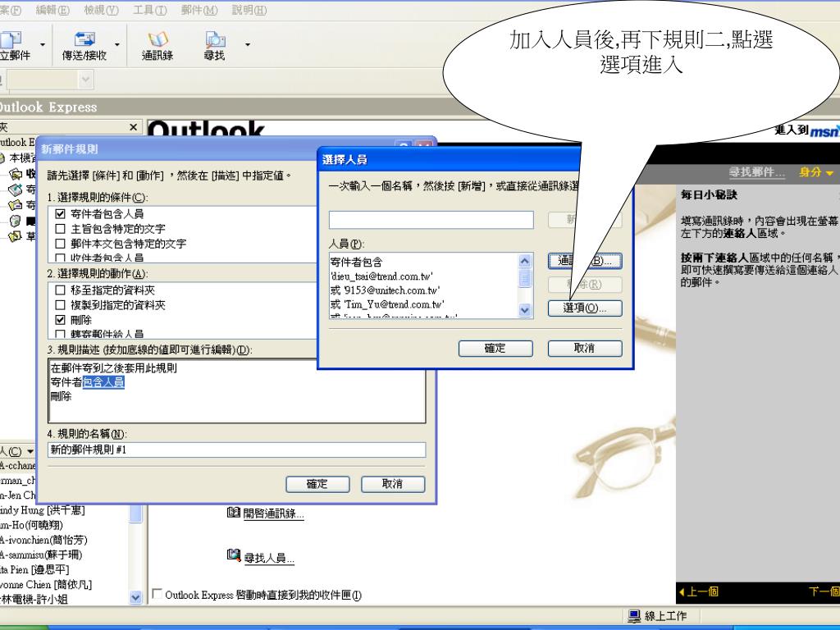Image resolution: width=840 pixels, height=630 pixels.
Task: Open 說明(H) menu
Action: click(249, 10)
